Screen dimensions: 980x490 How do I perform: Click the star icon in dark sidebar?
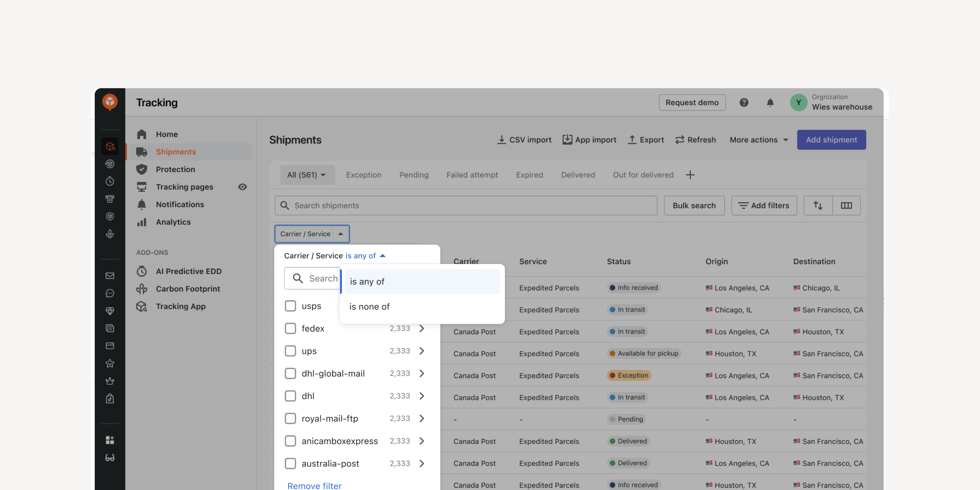point(110,363)
